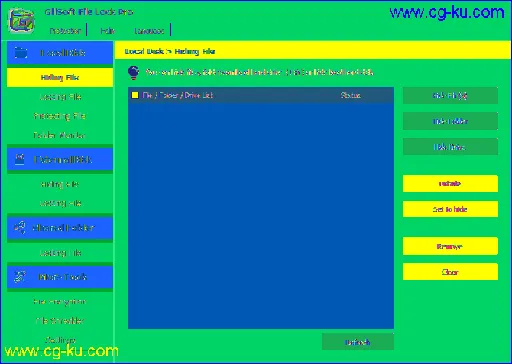The height and width of the screenshot is (364, 512).
Task: Click the Status column header
Action: (350, 95)
